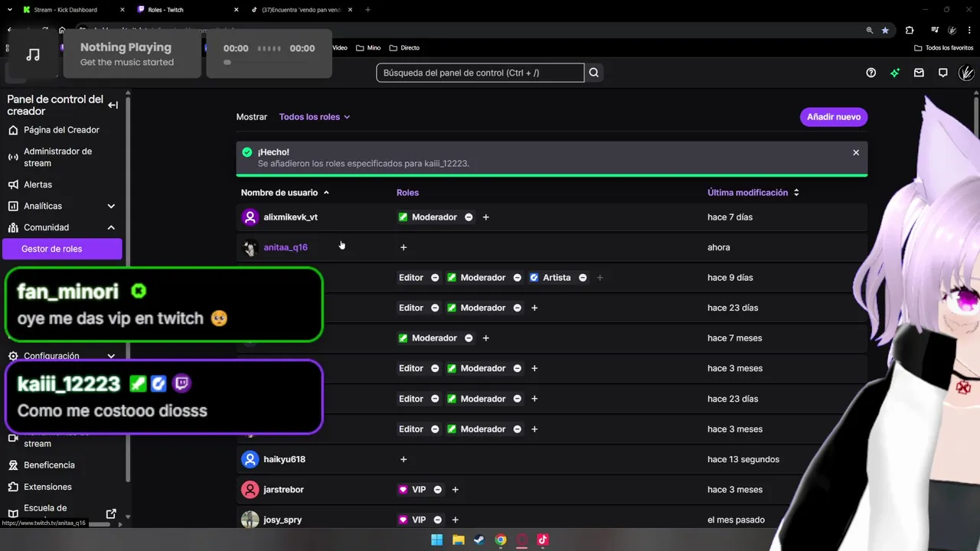Screen dimensions: 980x551
Task: Open Windows Start button in taskbar
Action: [436, 540]
